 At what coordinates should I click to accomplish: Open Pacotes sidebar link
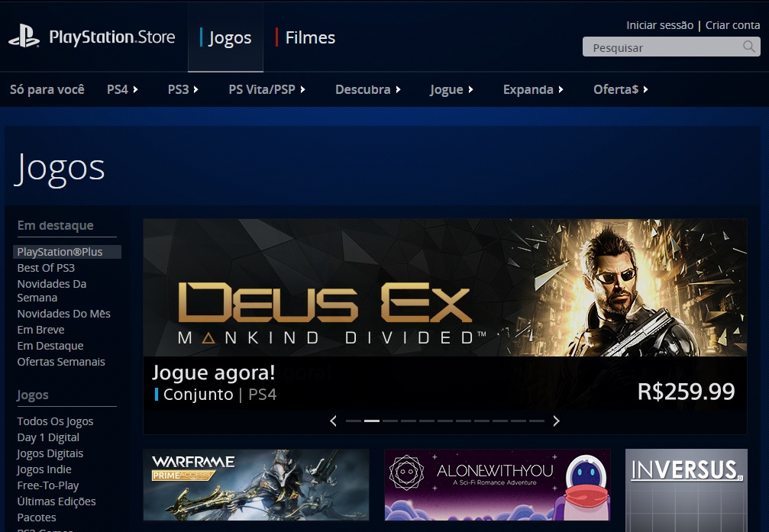click(37, 517)
